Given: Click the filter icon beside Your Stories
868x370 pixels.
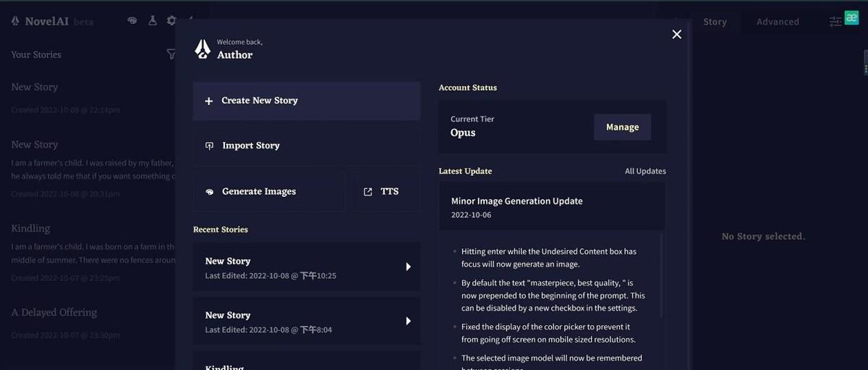Looking at the screenshot, I should 171,54.
